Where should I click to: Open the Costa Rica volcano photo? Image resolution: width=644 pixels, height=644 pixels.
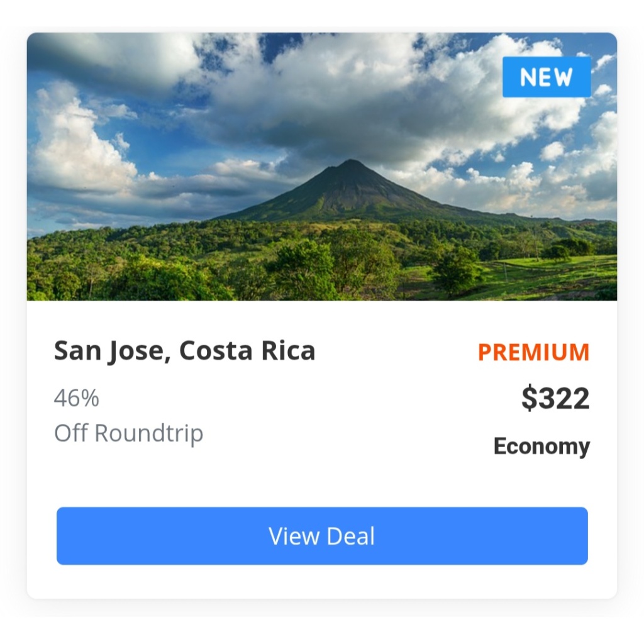[322, 166]
